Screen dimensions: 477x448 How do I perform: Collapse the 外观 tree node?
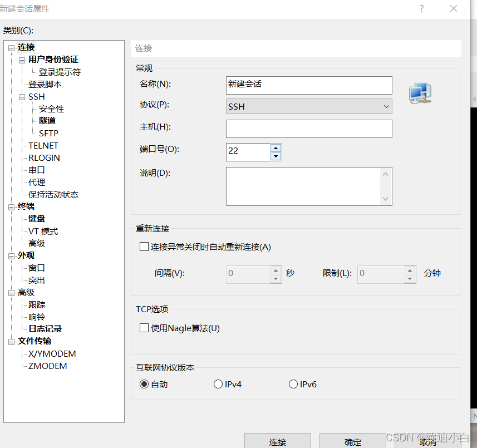[12, 255]
